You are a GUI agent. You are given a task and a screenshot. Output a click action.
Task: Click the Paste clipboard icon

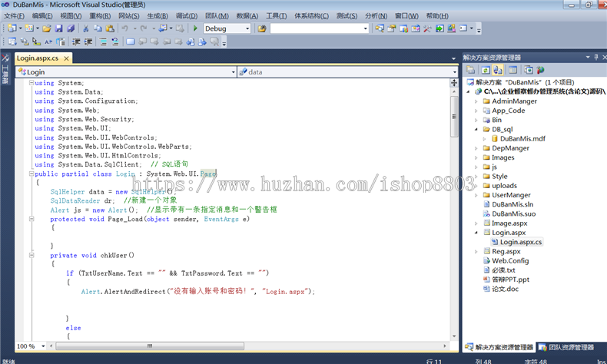coord(110,28)
